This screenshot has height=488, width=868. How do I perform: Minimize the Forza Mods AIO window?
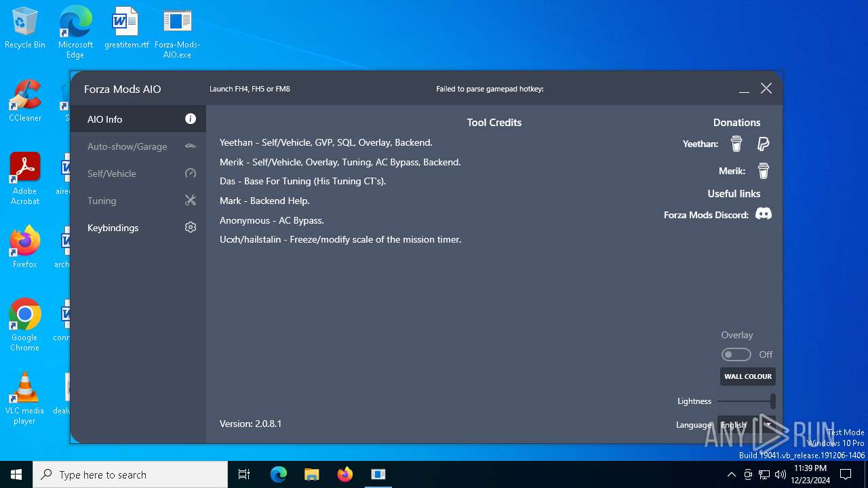coord(744,89)
